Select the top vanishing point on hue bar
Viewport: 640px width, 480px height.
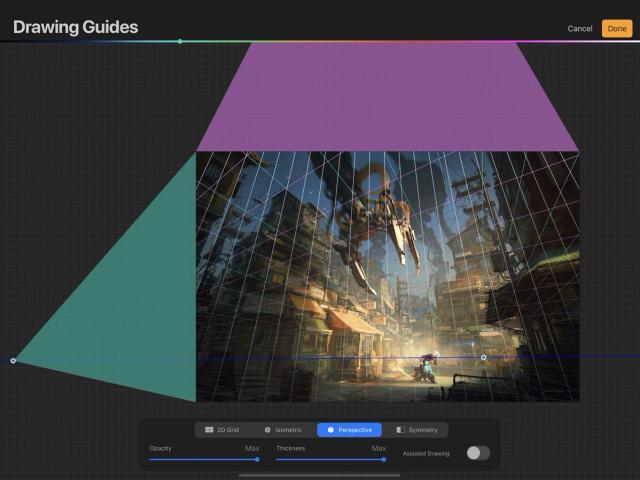coord(180,41)
